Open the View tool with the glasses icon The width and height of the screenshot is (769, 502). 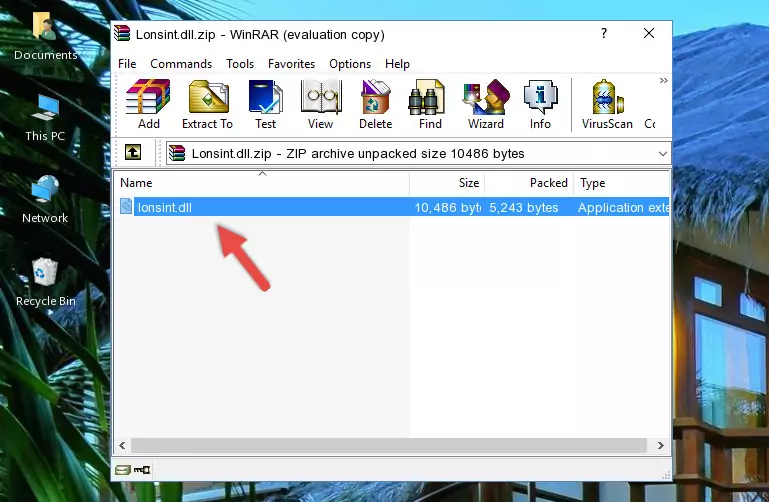click(x=321, y=104)
